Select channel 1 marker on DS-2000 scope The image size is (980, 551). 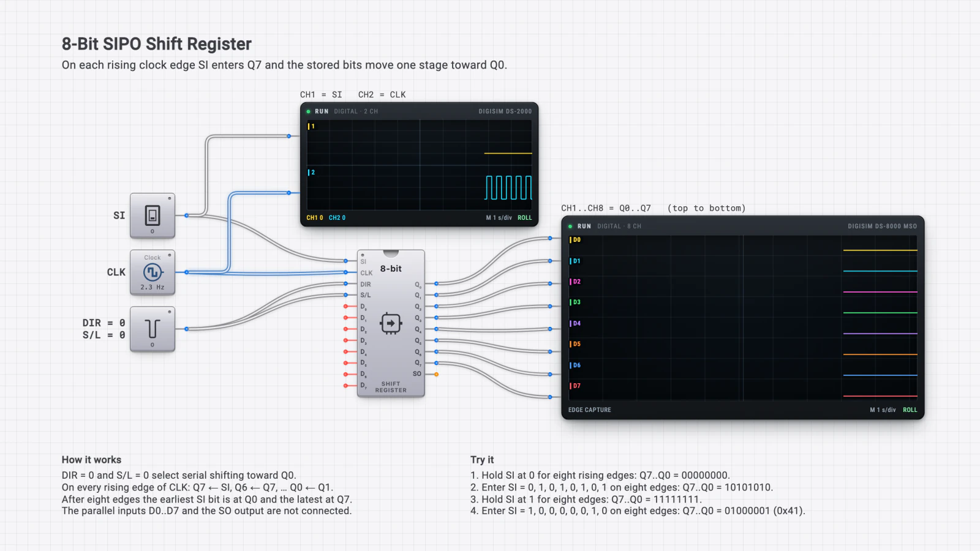coord(311,127)
